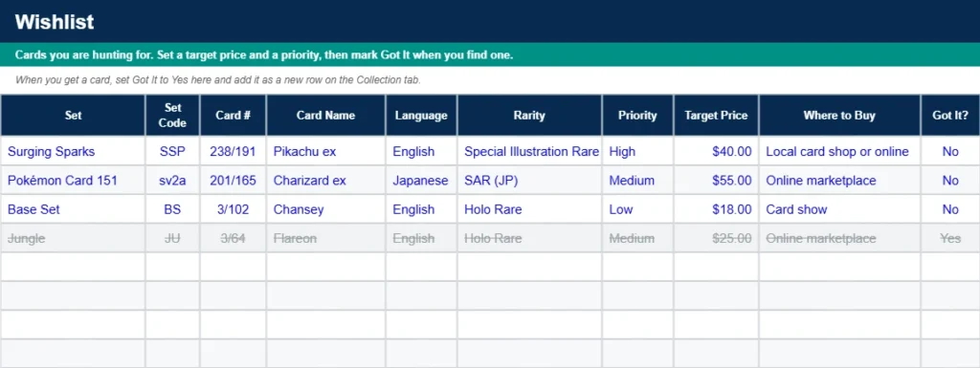Click the Rarity column header
980x368 pixels.
529,116
